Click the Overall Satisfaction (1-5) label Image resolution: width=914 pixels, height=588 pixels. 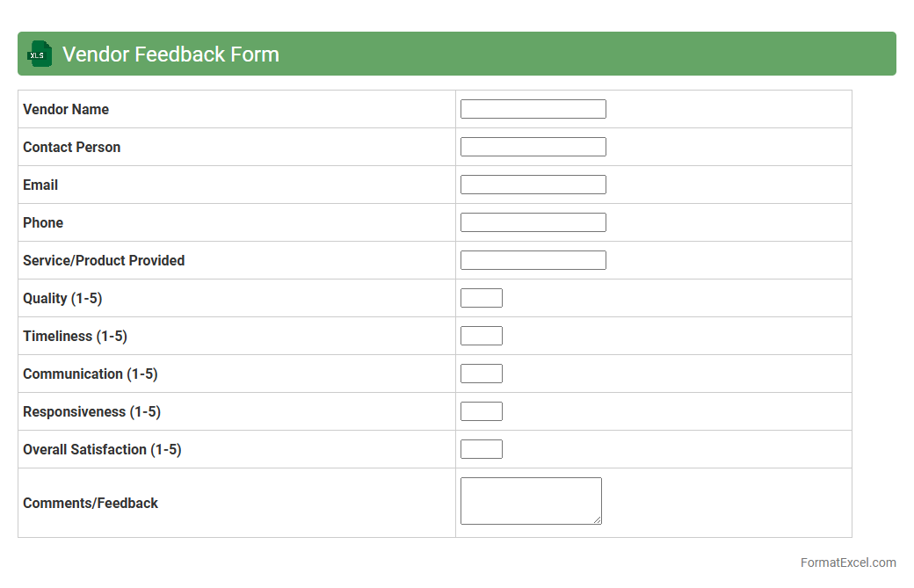click(102, 449)
